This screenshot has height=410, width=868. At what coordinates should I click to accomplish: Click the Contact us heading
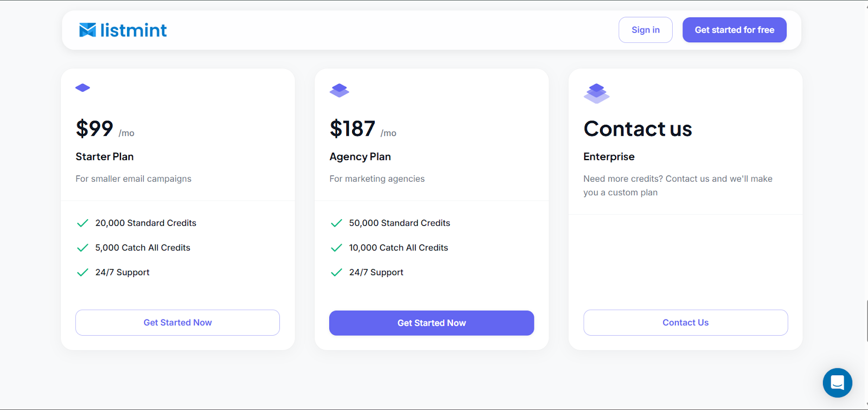(x=637, y=129)
